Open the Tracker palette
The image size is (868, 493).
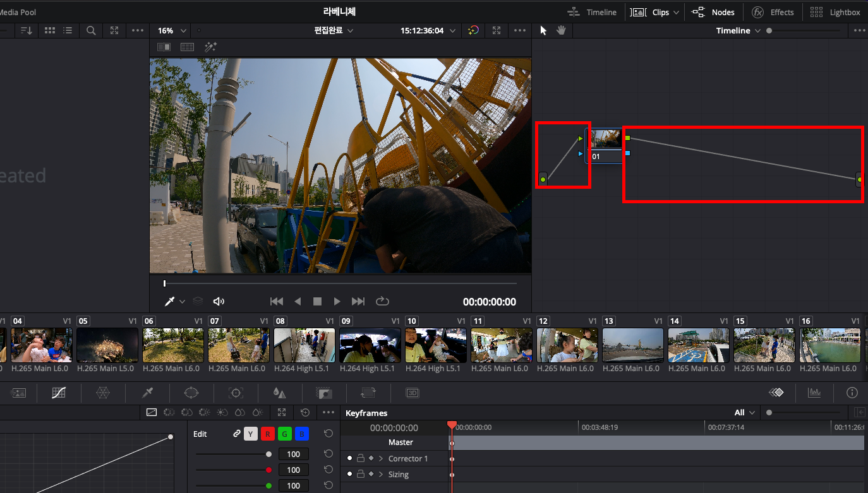pyautogui.click(x=236, y=393)
